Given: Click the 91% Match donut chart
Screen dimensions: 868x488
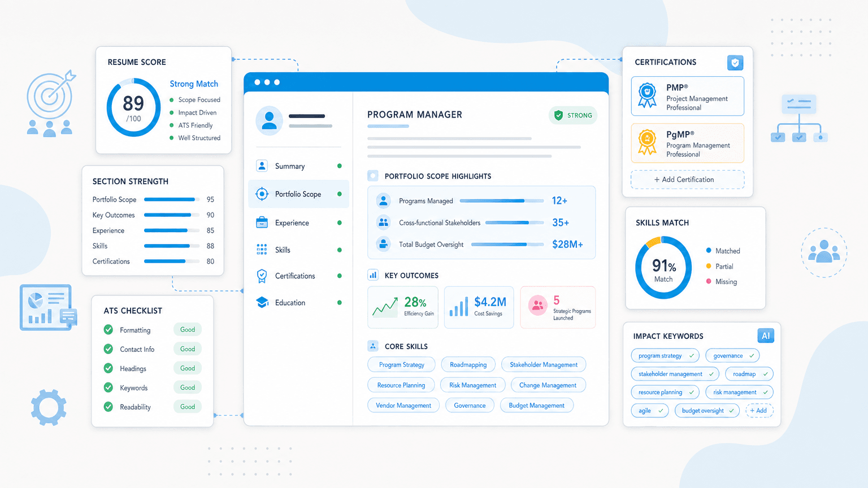Looking at the screenshot, I should [x=663, y=268].
